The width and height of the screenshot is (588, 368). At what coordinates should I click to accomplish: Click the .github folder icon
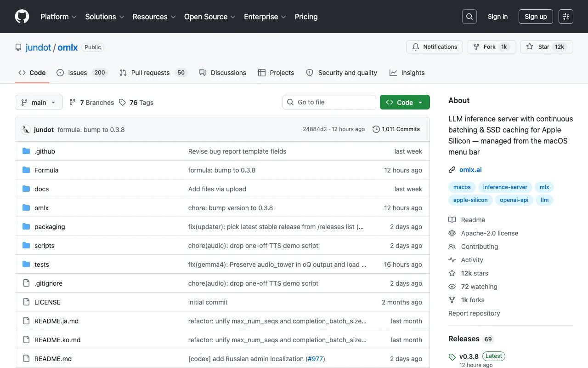(x=26, y=151)
